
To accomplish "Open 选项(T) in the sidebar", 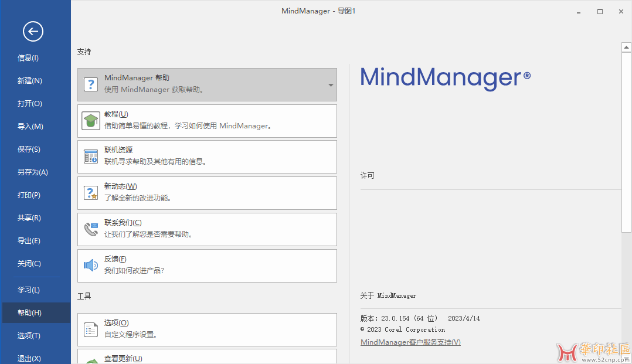I will point(29,335).
